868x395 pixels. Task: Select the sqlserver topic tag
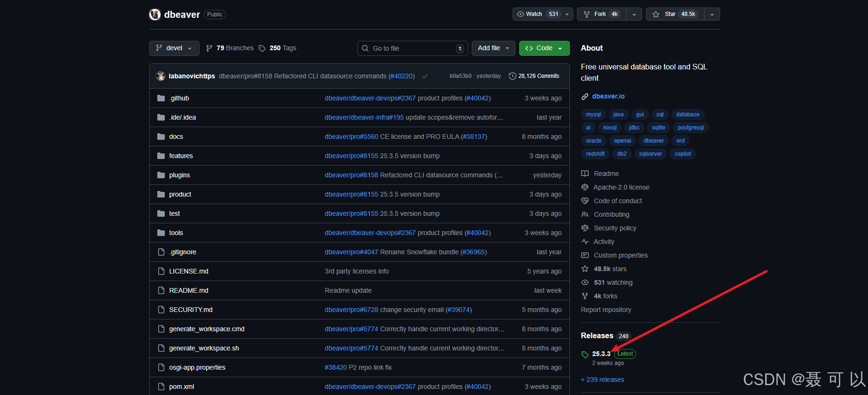(650, 154)
